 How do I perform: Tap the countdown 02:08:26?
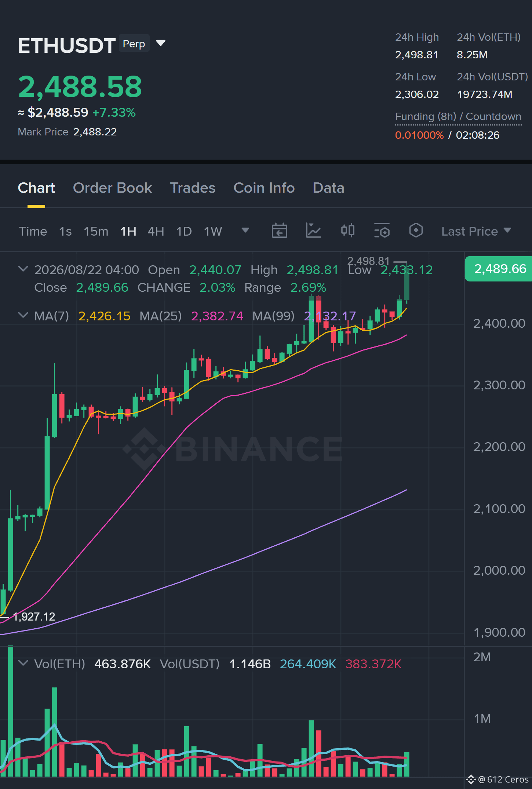point(477,135)
